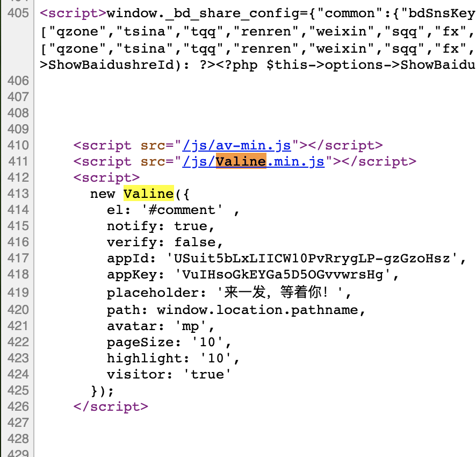
Task: Click the closing '});' on line 425
Action: pos(102,391)
